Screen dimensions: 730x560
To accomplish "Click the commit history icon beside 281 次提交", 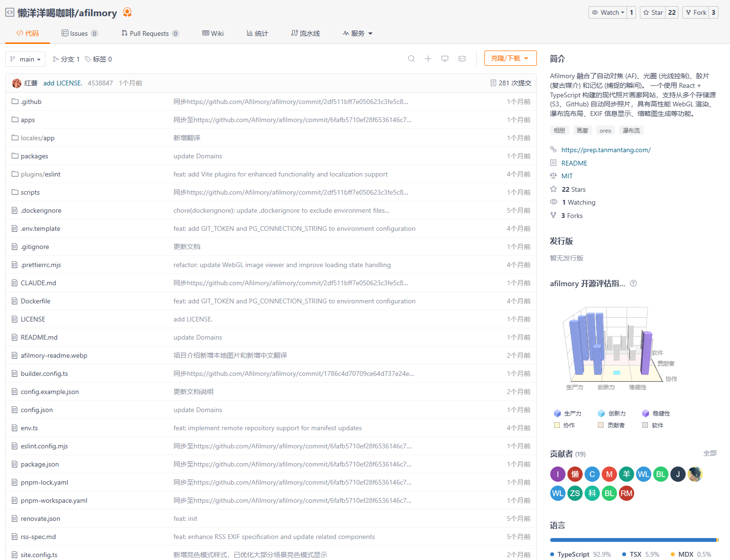I will (x=494, y=83).
